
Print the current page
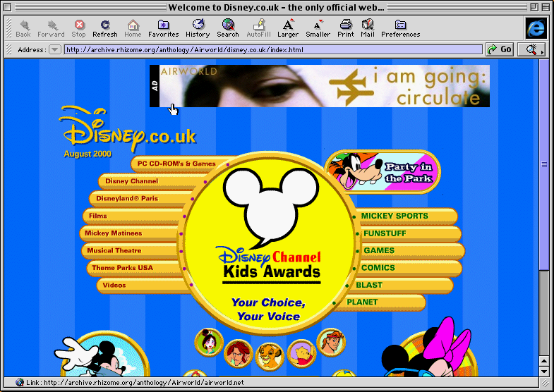pos(346,28)
